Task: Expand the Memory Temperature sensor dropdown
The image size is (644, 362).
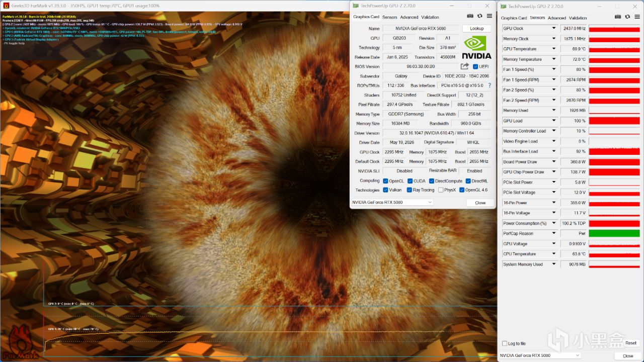Action: tap(554, 59)
